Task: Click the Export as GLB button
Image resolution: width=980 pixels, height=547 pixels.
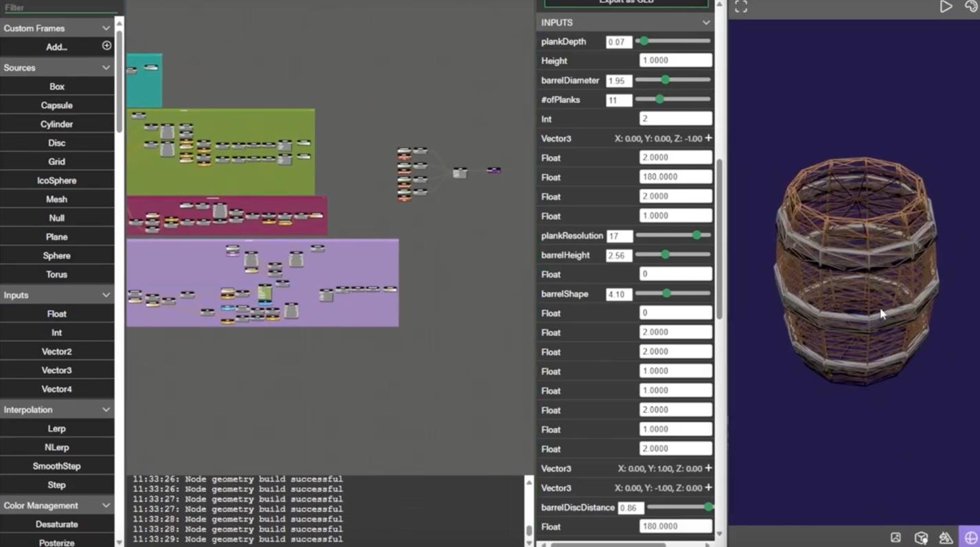Action: [626, 3]
